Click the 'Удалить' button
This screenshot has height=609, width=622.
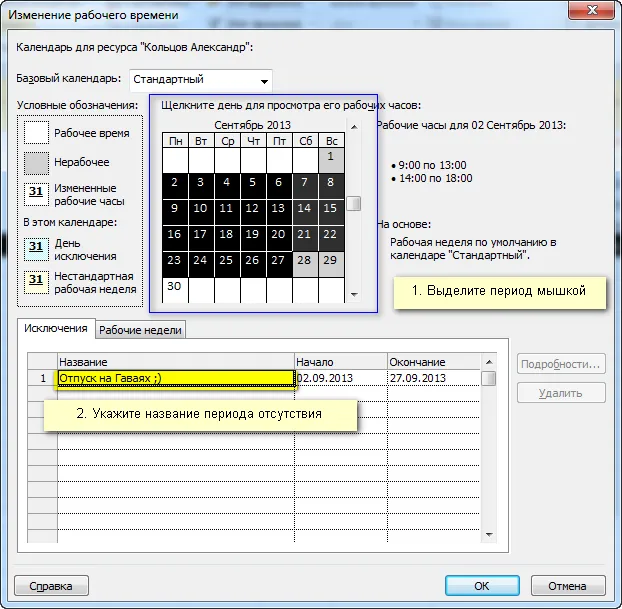click(x=561, y=393)
